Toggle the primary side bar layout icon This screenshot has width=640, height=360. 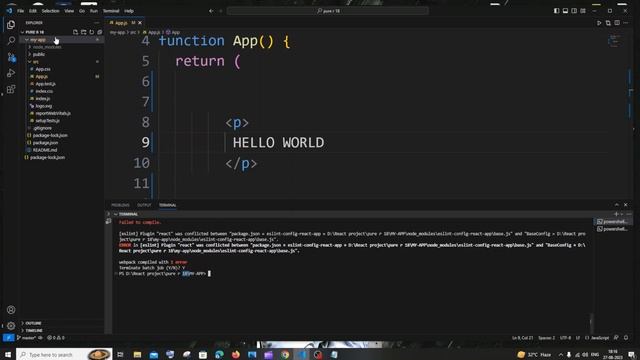click(x=556, y=11)
